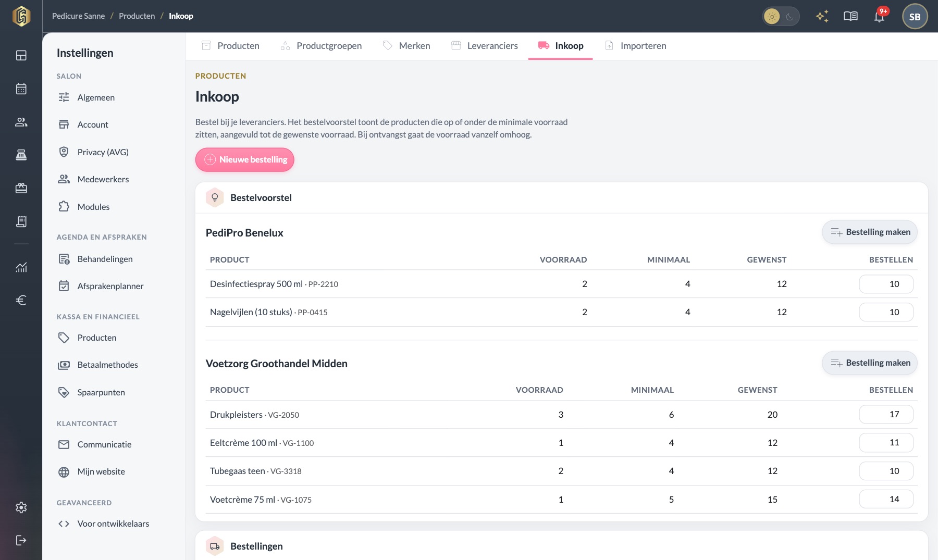The height and width of the screenshot is (560, 938).
Task: Open the handbook book icon
Action: coord(850,16)
